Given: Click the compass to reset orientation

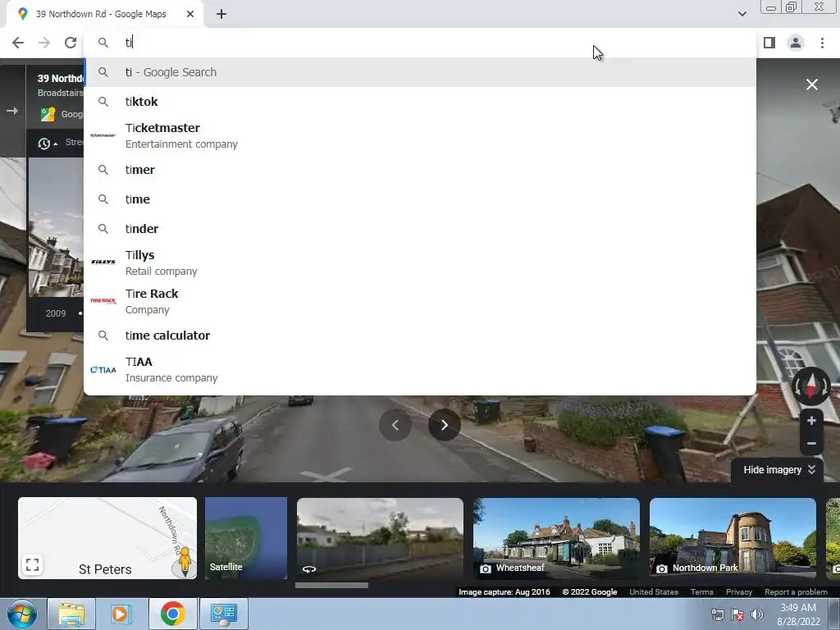Looking at the screenshot, I should point(811,386).
